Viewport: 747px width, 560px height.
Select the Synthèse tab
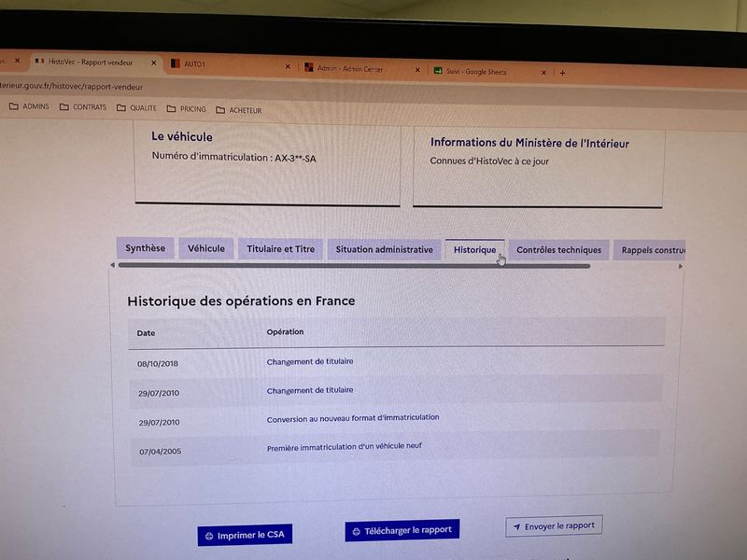(x=146, y=248)
